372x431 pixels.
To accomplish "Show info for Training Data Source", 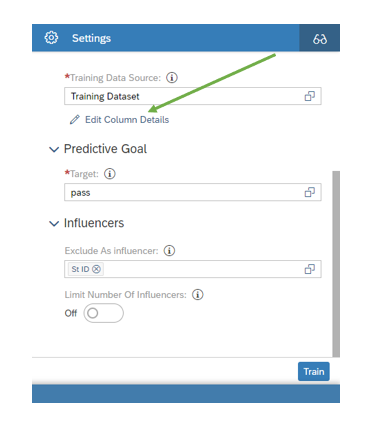I will [172, 78].
